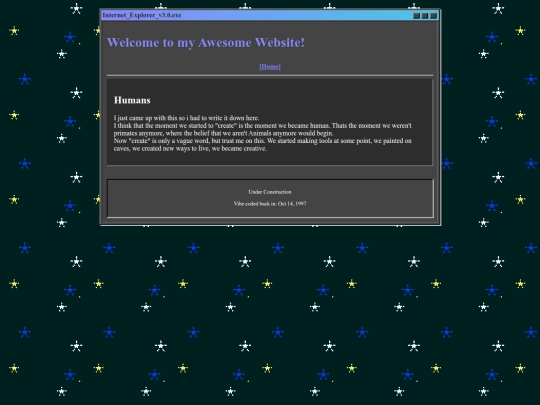Click the rightmost title bar square button
The image size is (540, 405).
coord(433,16)
